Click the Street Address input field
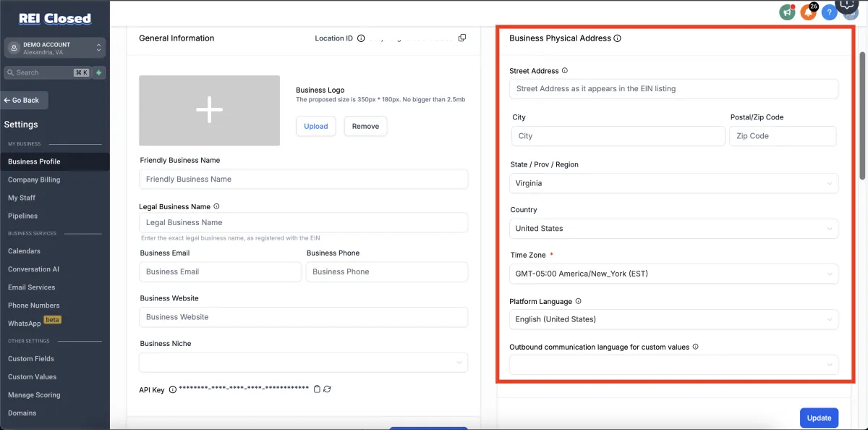 [x=673, y=89]
